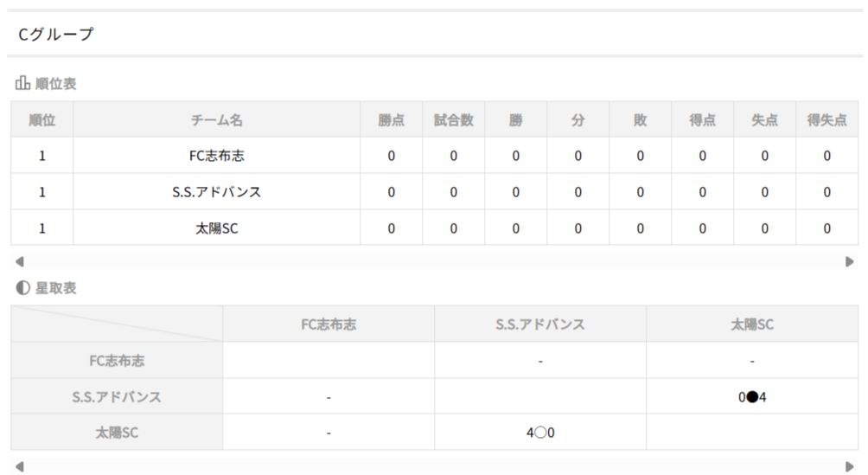Select the Cグループ heading
Image resolution: width=868 pixels, height=475 pixels.
[55, 35]
